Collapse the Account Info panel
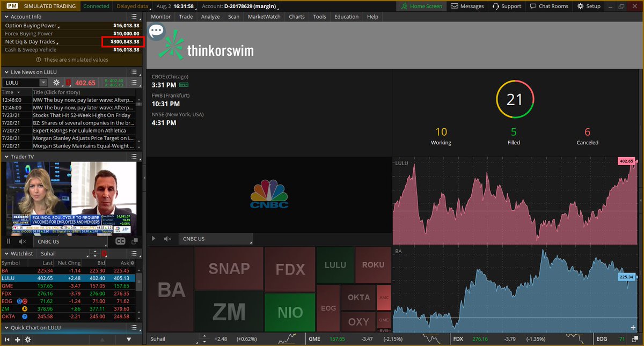 (6, 17)
